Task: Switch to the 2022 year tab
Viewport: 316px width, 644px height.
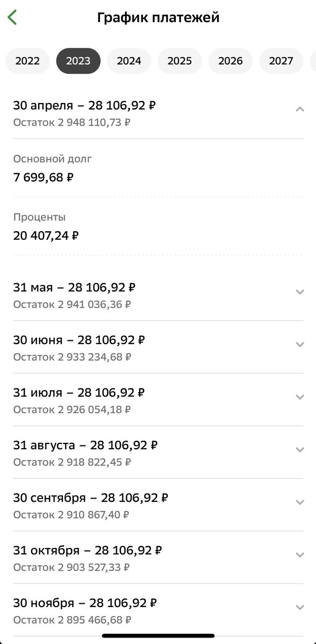Action: [x=27, y=61]
